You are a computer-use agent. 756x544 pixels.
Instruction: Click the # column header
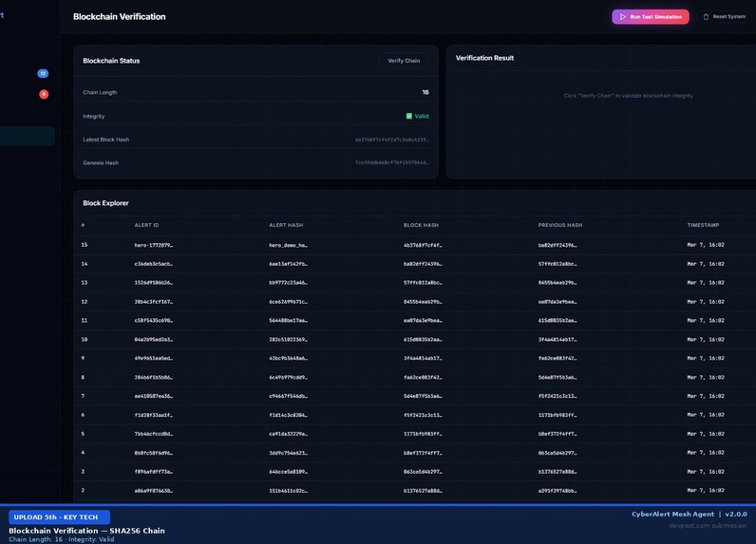pyautogui.click(x=83, y=225)
